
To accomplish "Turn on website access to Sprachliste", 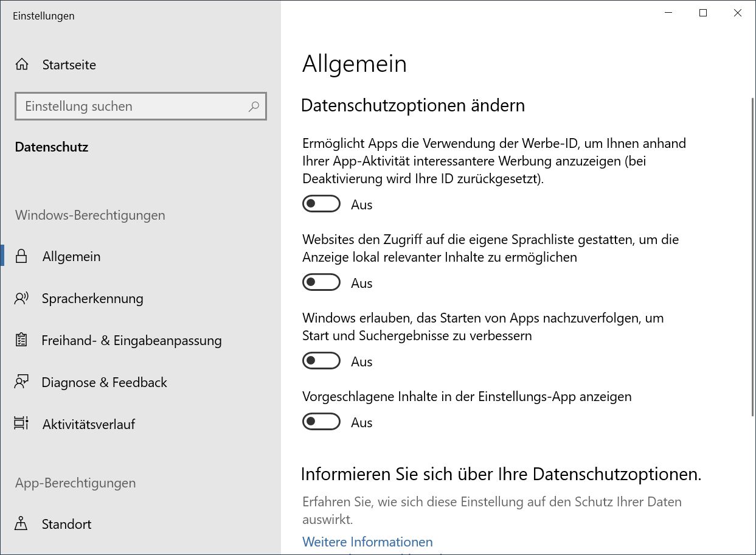I will [x=321, y=282].
